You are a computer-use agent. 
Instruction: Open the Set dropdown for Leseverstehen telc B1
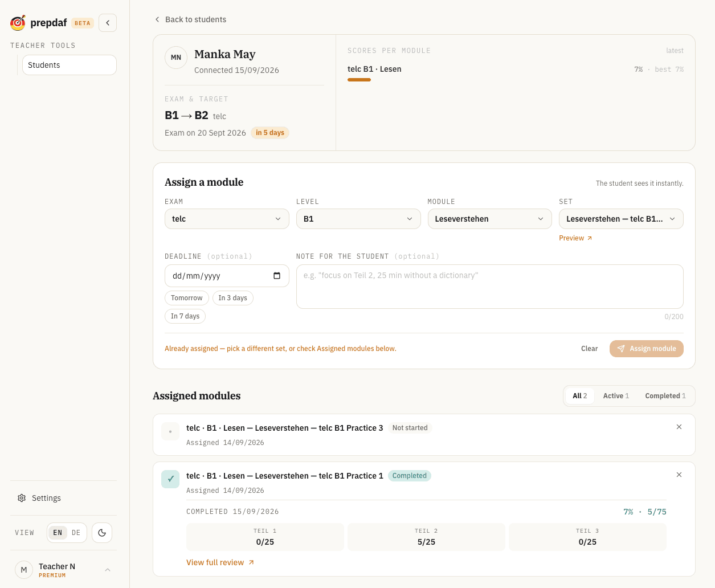(621, 219)
